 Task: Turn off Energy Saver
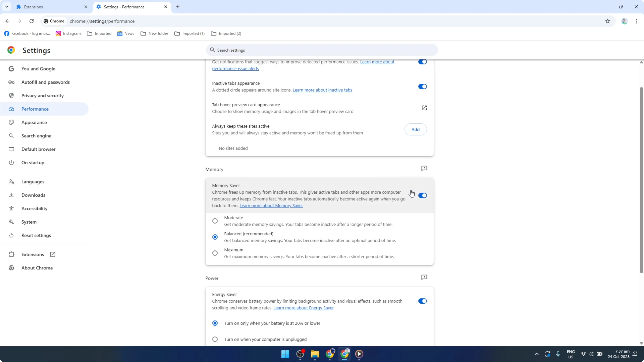tap(422, 301)
